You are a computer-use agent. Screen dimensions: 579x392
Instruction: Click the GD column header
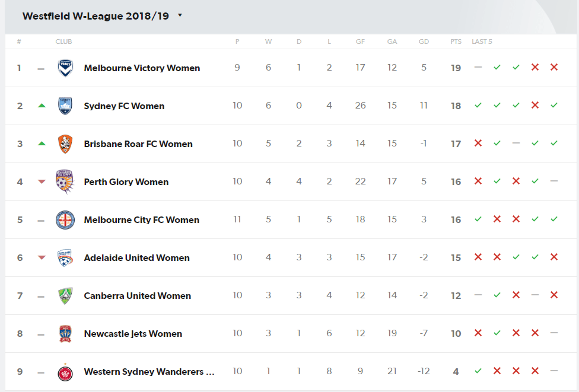424,42
